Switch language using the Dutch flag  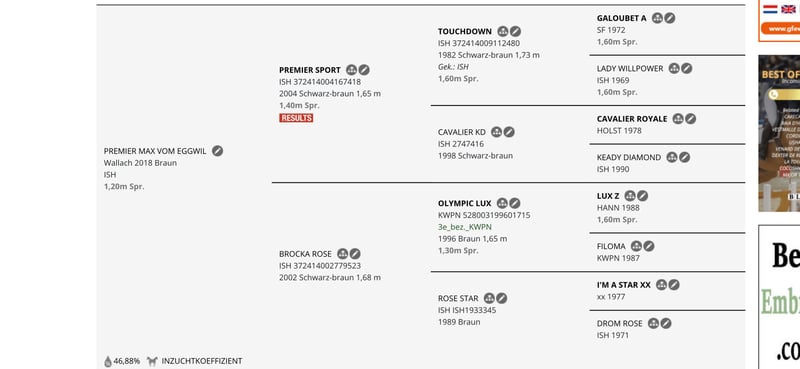(x=770, y=9)
